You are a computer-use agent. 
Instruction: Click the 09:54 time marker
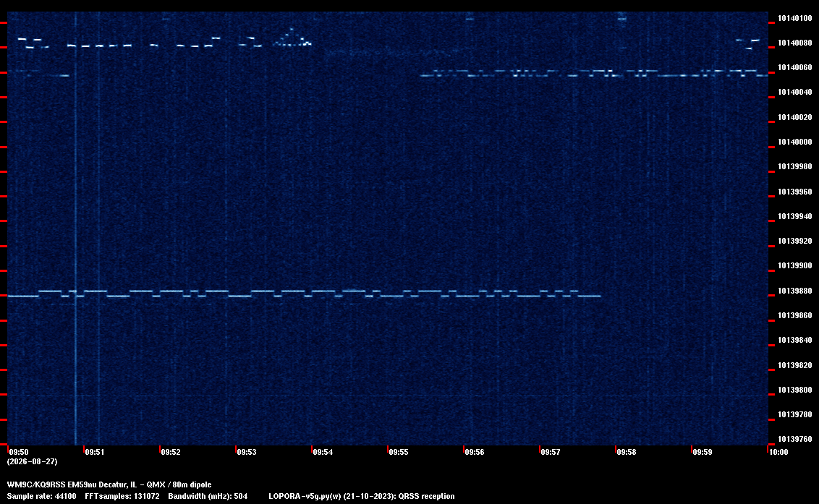pos(323,452)
